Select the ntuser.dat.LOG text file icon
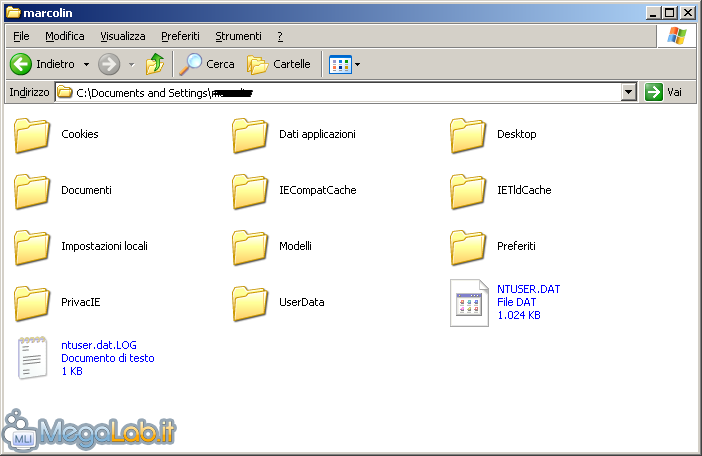The height and width of the screenshot is (456, 702). (32, 358)
